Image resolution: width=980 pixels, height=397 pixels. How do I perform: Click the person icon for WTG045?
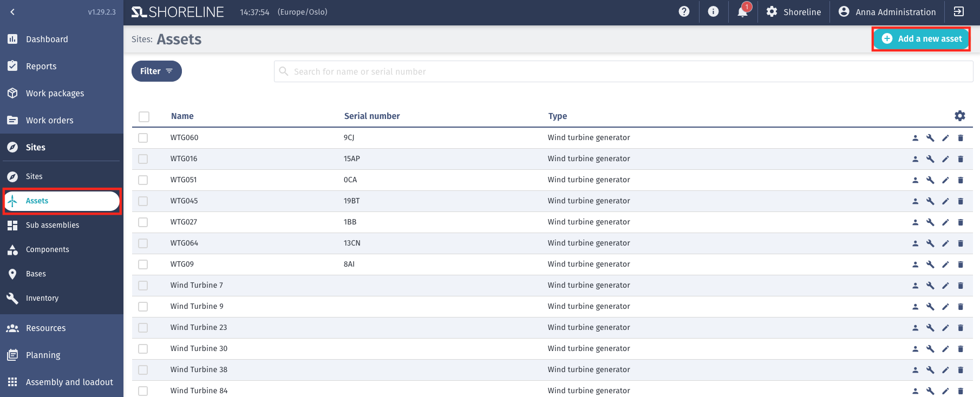[x=916, y=201]
